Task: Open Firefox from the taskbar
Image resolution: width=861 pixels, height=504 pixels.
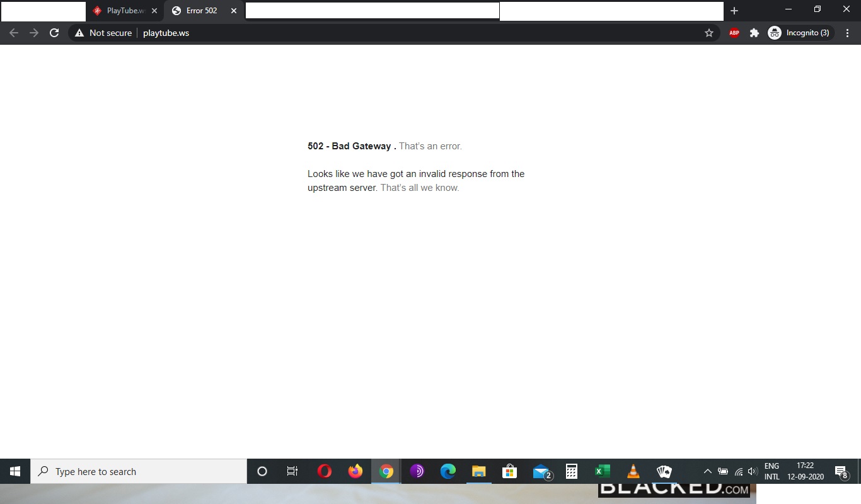Action: [355, 471]
